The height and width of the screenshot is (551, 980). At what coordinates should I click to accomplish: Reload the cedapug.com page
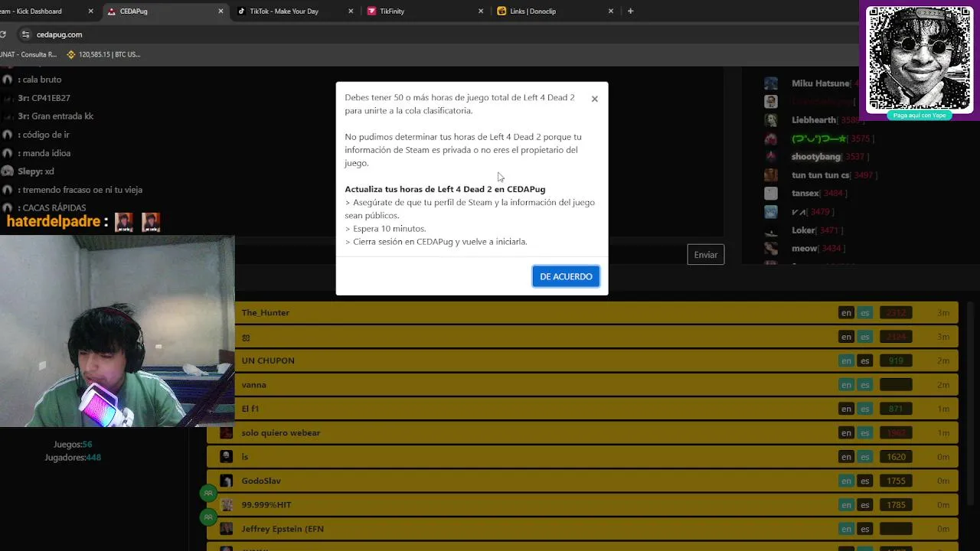pyautogui.click(x=2, y=34)
